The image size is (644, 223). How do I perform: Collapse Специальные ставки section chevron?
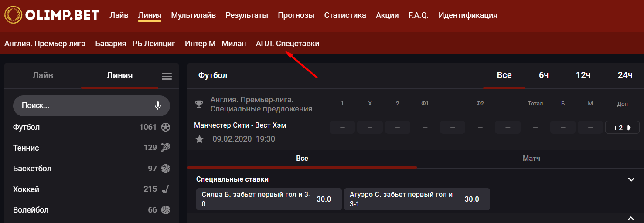[631, 179]
